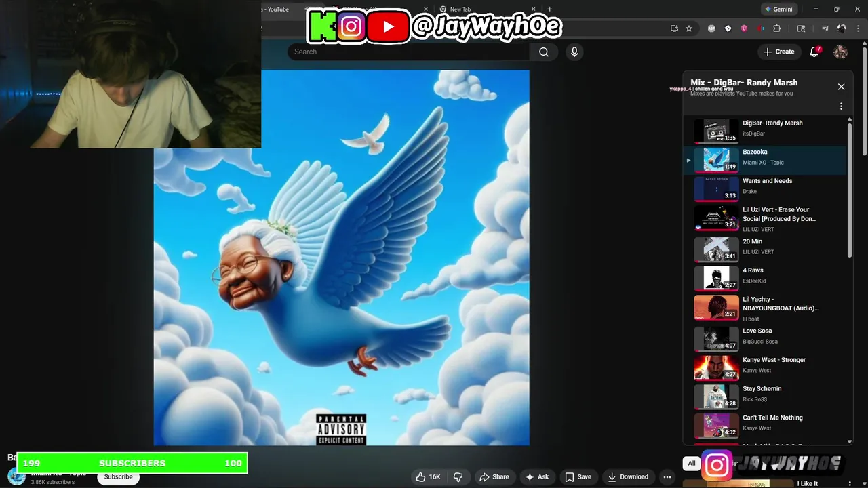Click the Ask button
Screen dimensions: 868x488
point(536,476)
